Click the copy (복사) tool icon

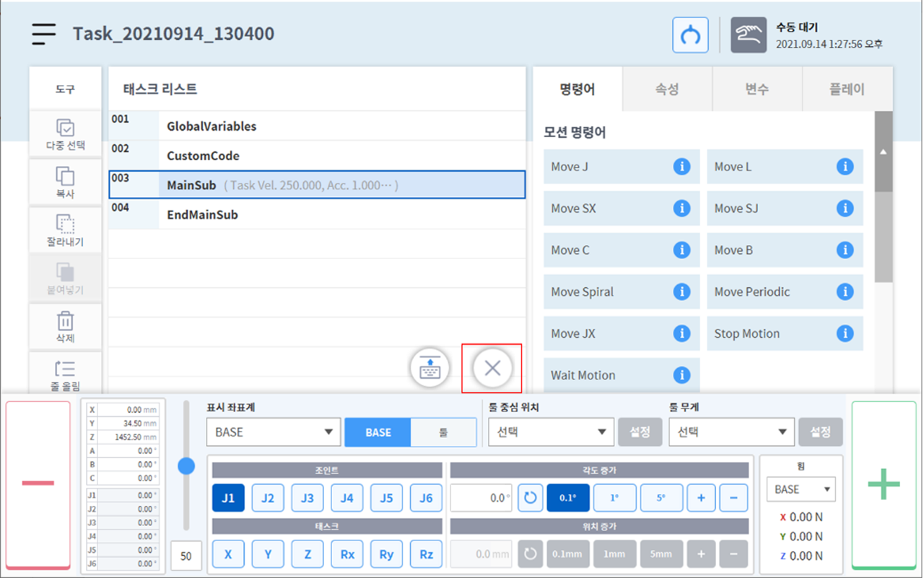click(65, 177)
